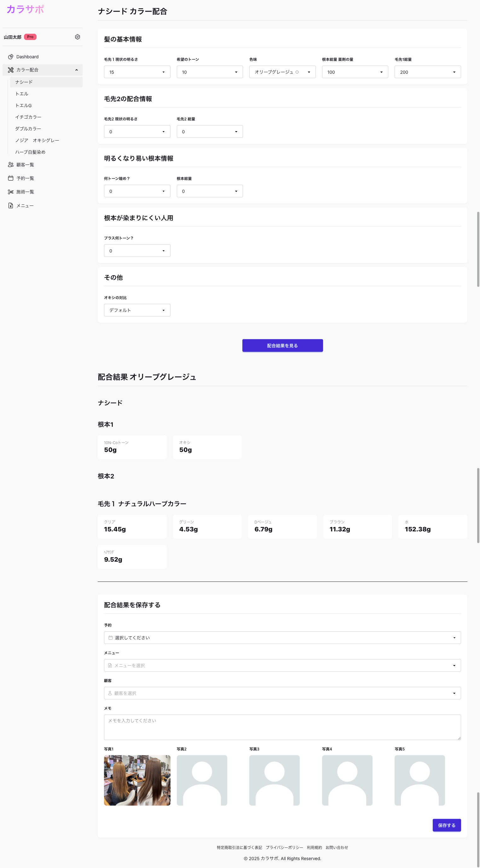Click the 写真2 placeholder image
Image resolution: width=480 pixels, height=868 pixels.
point(202,780)
